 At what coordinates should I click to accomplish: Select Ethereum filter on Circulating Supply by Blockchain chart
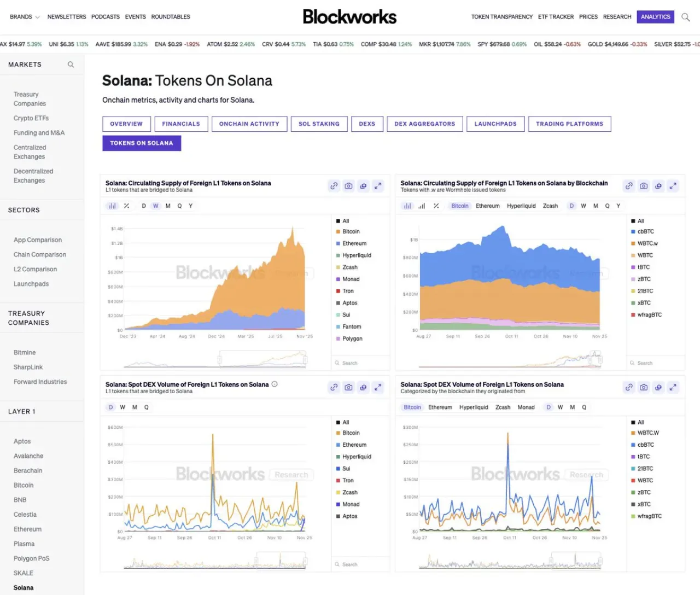(488, 206)
